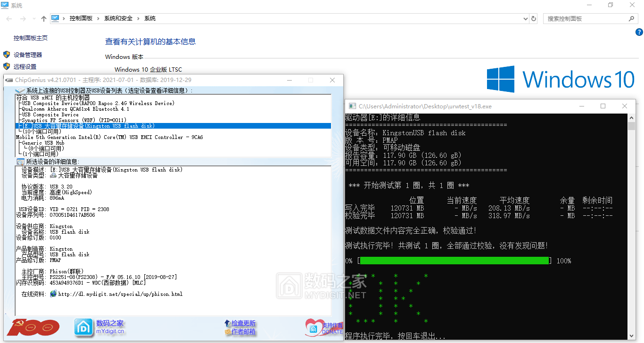This screenshot has width=644, height=343.
Task: Click 主控厂商 value Phison(群联)
Action: pos(66,271)
